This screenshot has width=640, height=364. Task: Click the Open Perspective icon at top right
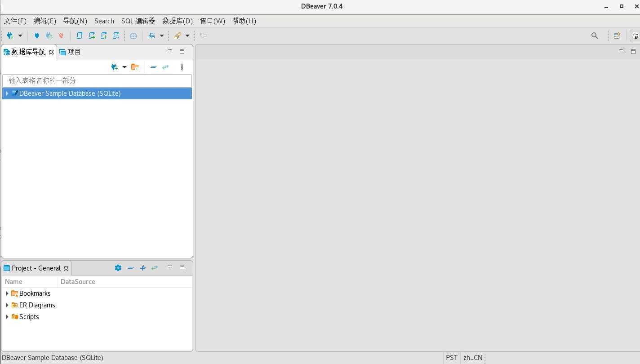pos(617,36)
